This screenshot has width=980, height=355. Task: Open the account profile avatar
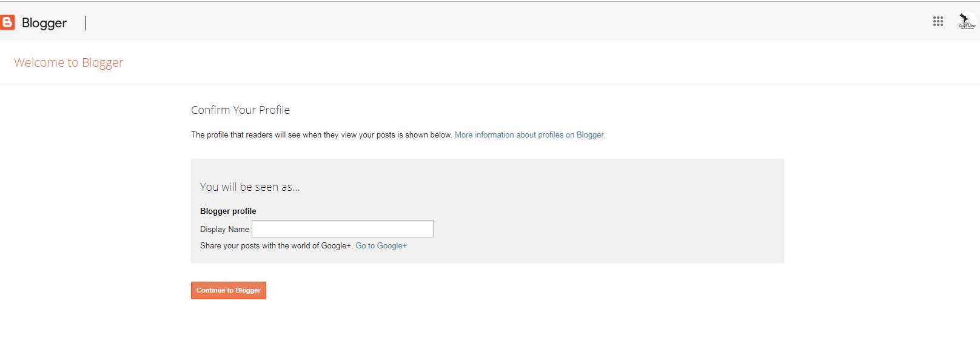pyautogui.click(x=966, y=21)
